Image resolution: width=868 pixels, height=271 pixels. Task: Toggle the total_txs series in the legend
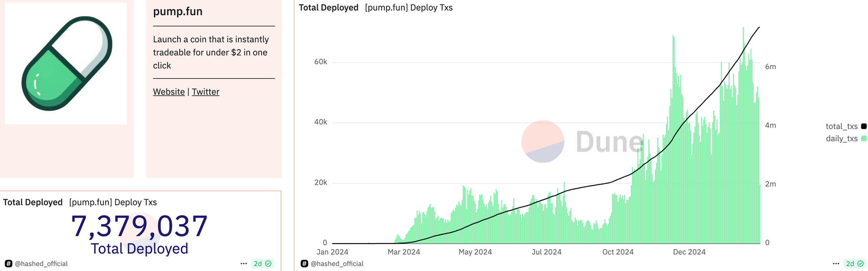click(841, 126)
